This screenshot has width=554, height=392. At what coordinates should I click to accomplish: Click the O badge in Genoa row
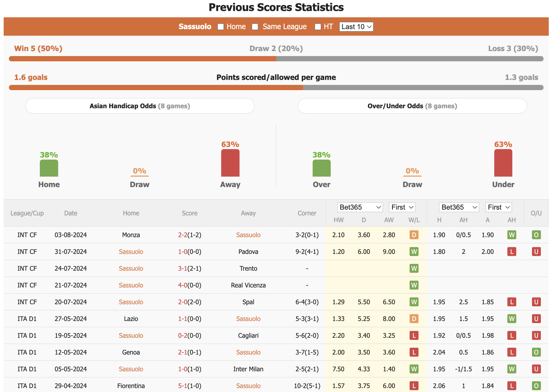[x=536, y=352]
